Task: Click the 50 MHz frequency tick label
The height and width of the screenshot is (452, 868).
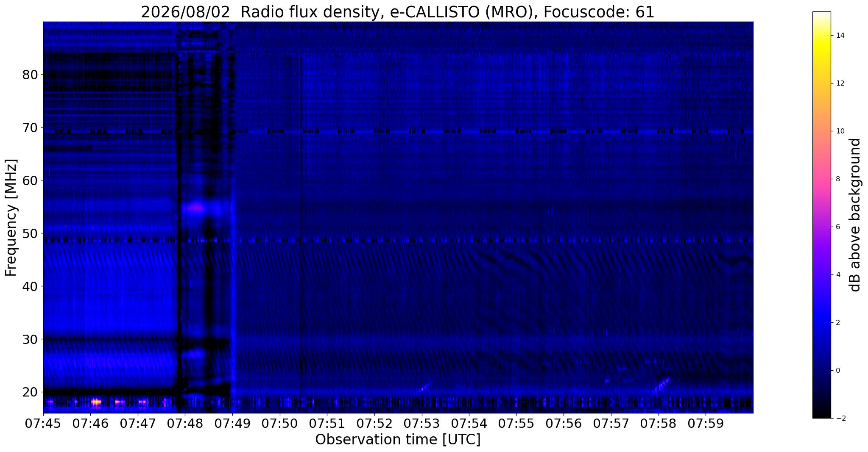Action: pos(31,233)
